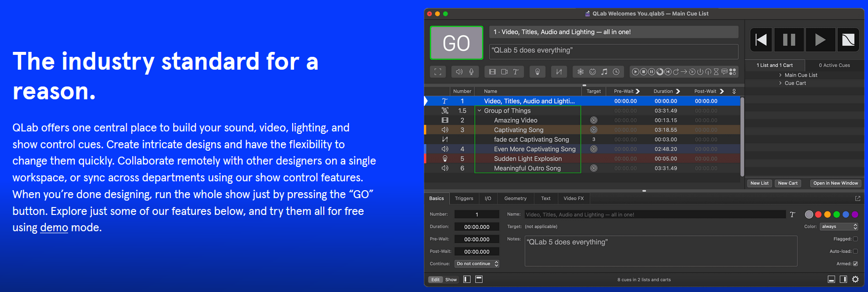The image size is (868, 292).
Task: Click the Post-Wait column arrow
Action: 721,91
